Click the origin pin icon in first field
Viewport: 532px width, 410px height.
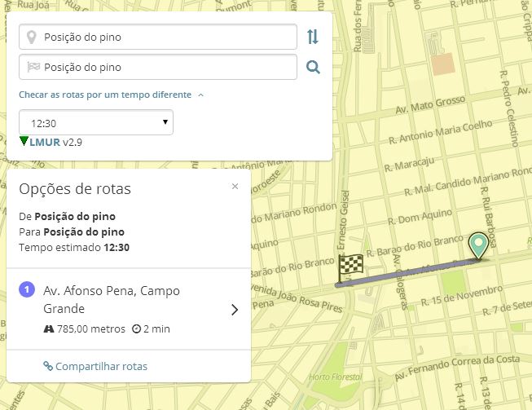[31, 37]
